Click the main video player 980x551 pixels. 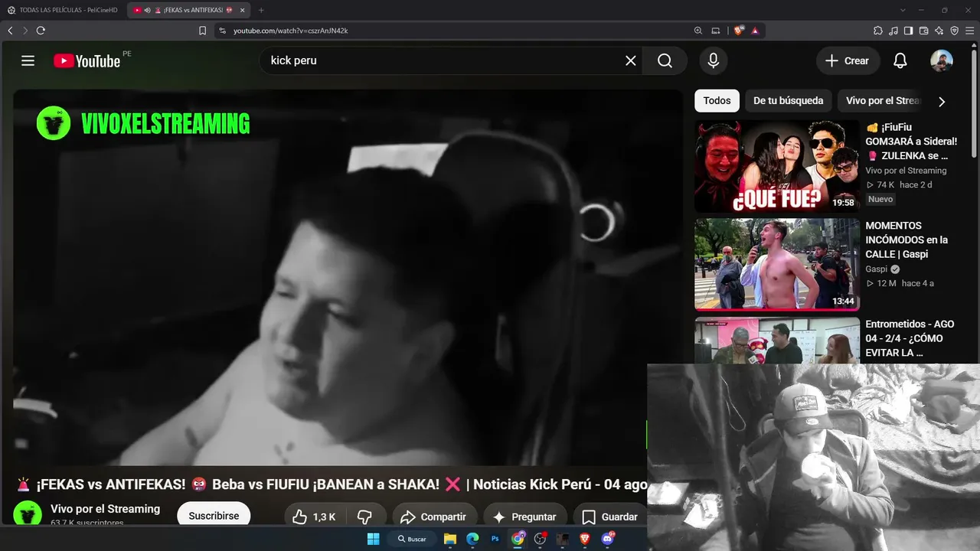click(x=348, y=278)
